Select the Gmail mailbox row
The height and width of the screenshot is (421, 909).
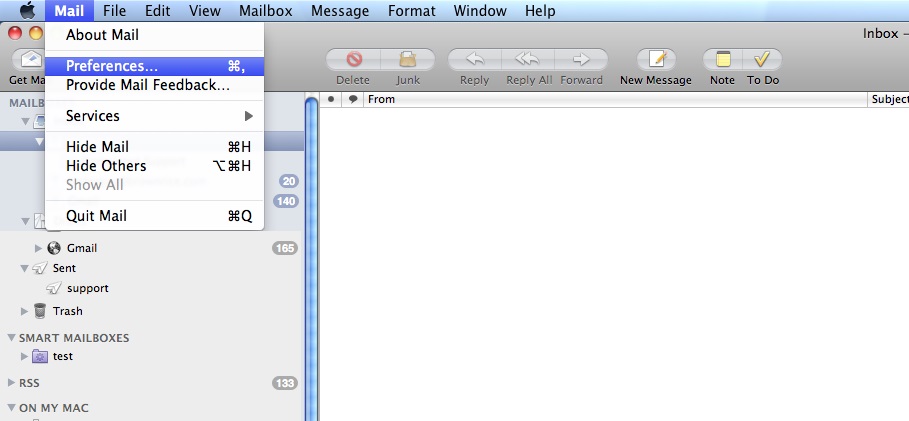point(152,248)
